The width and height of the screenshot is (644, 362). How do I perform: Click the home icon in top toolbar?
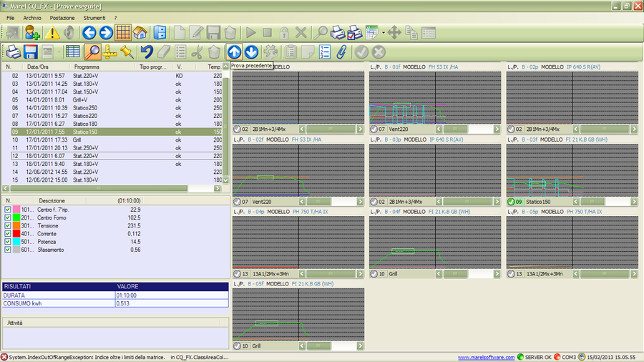(x=141, y=32)
